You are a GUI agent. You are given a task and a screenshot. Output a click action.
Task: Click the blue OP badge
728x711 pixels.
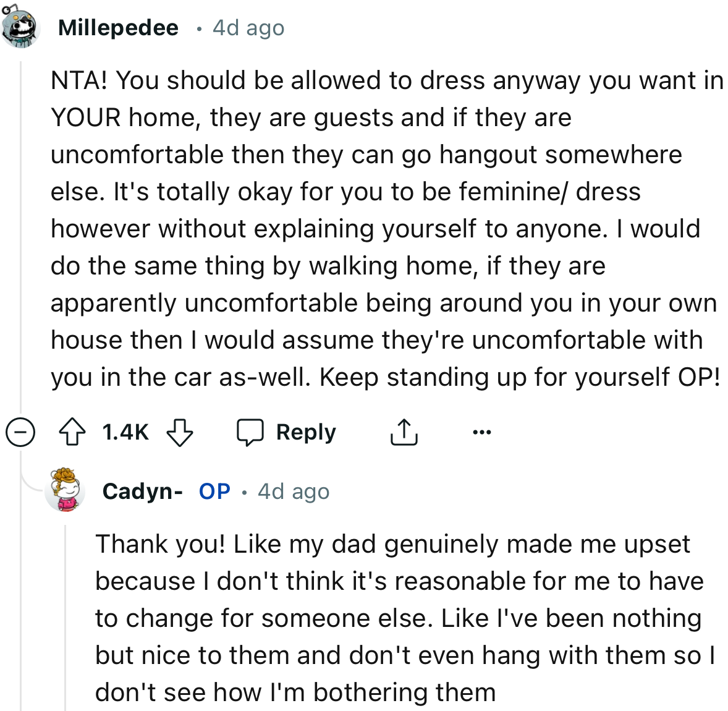pyautogui.click(x=214, y=492)
